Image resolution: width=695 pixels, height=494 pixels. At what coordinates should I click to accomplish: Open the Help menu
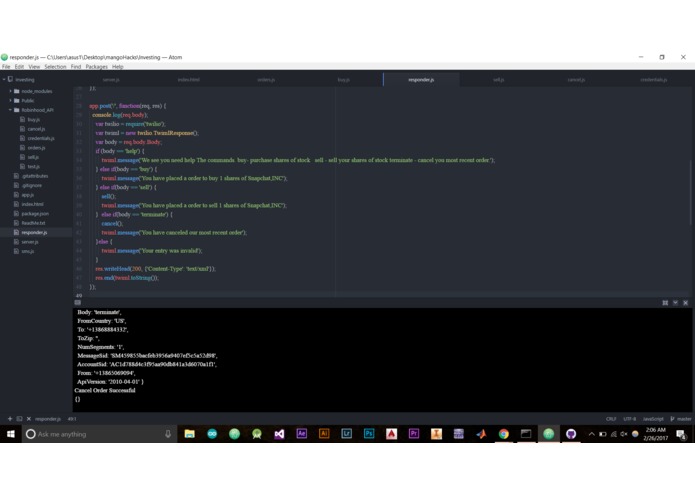117,67
